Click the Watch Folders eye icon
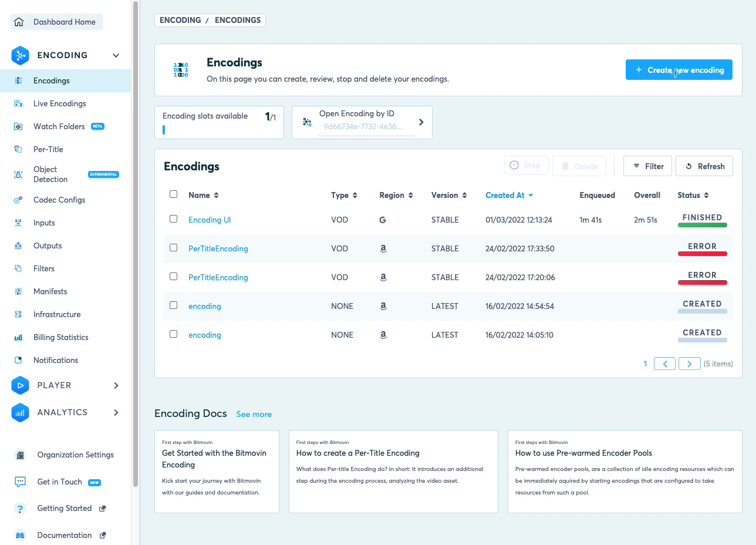This screenshot has height=545, width=756. [x=18, y=126]
